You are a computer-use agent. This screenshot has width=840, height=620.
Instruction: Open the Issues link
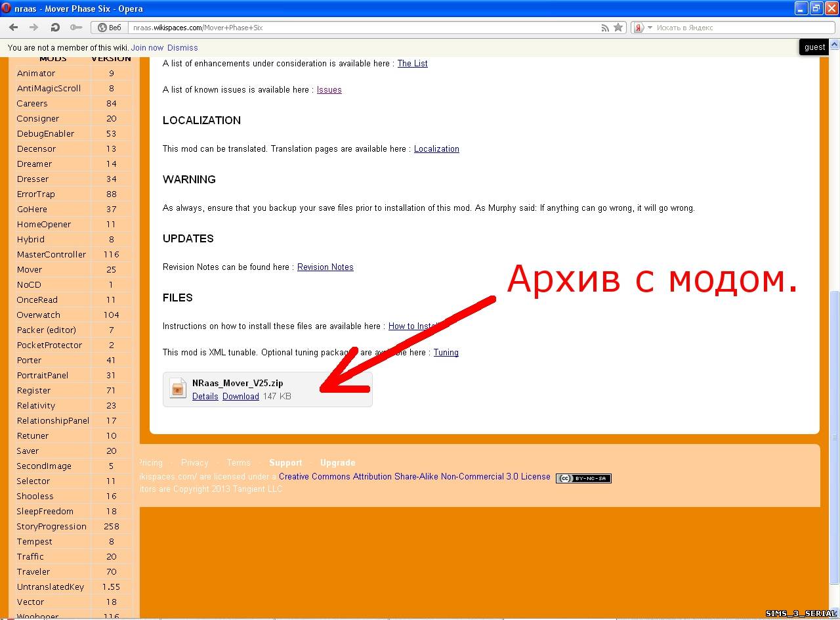pos(329,89)
